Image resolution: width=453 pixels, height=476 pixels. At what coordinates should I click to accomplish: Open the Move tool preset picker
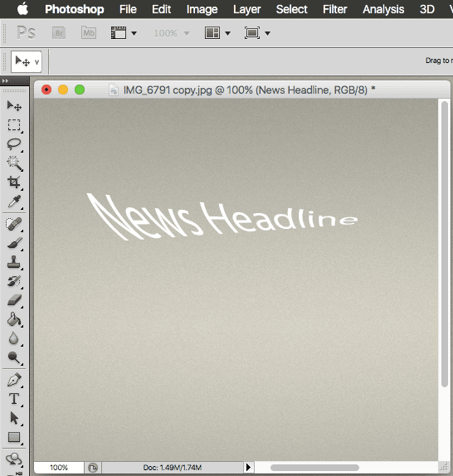[x=27, y=61]
